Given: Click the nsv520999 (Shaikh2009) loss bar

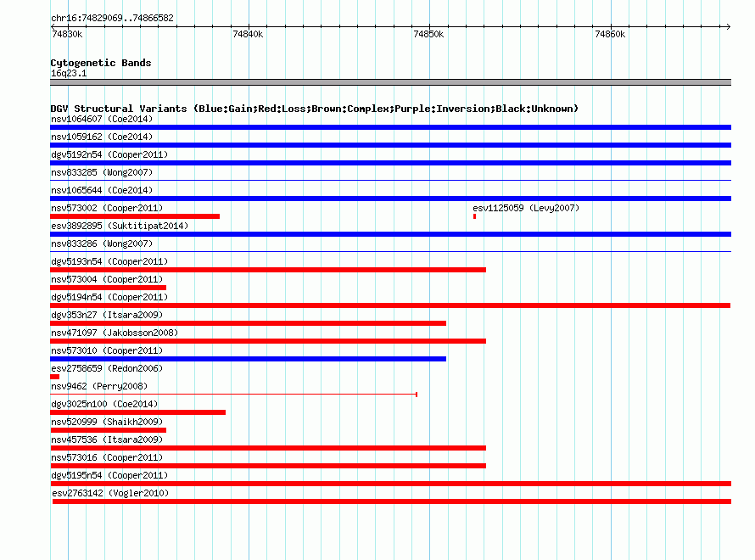Looking at the screenshot, I should (109, 430).
